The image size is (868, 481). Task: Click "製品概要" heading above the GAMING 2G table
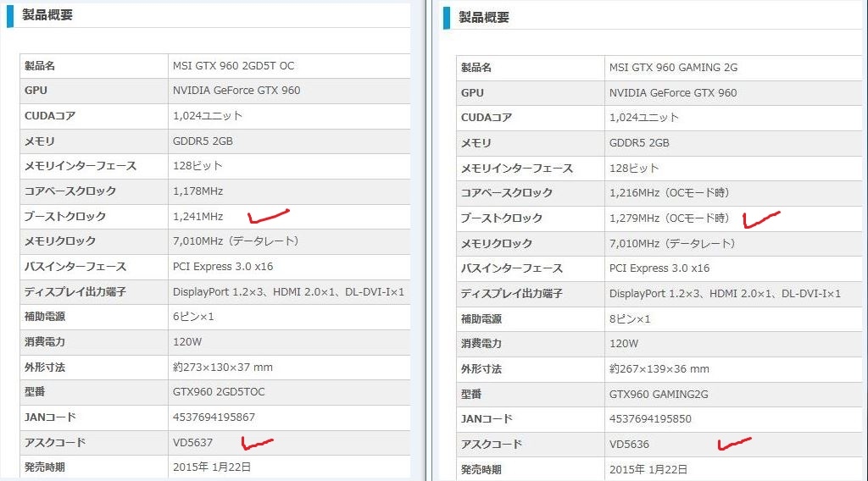click(484, 18)
